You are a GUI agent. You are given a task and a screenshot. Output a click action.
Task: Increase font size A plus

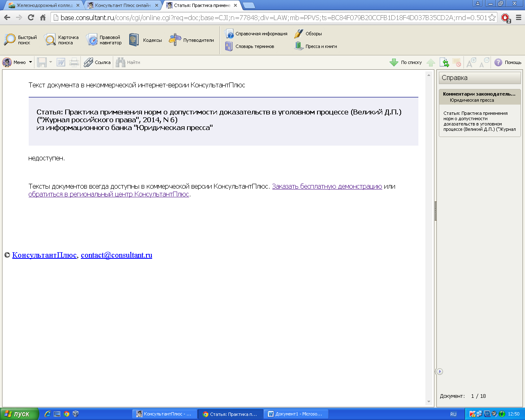(471, 62)
